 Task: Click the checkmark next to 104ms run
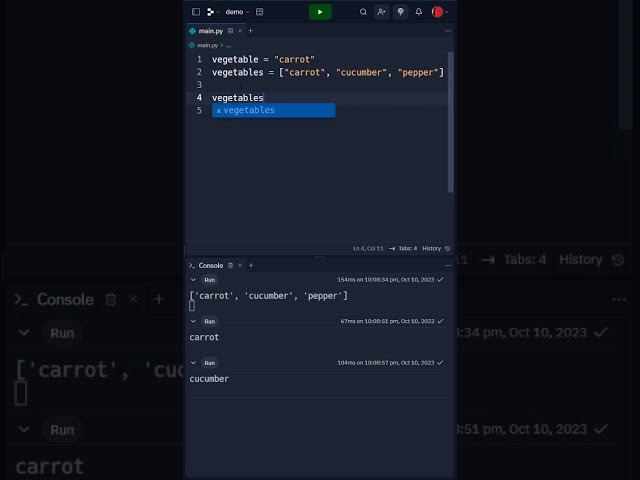coord(440,363)
